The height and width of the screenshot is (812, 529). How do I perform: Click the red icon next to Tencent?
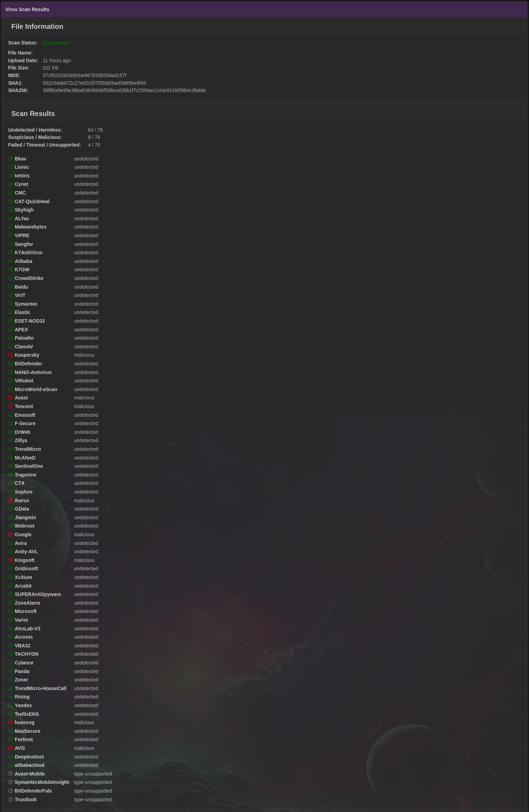[x=10, y=406]
